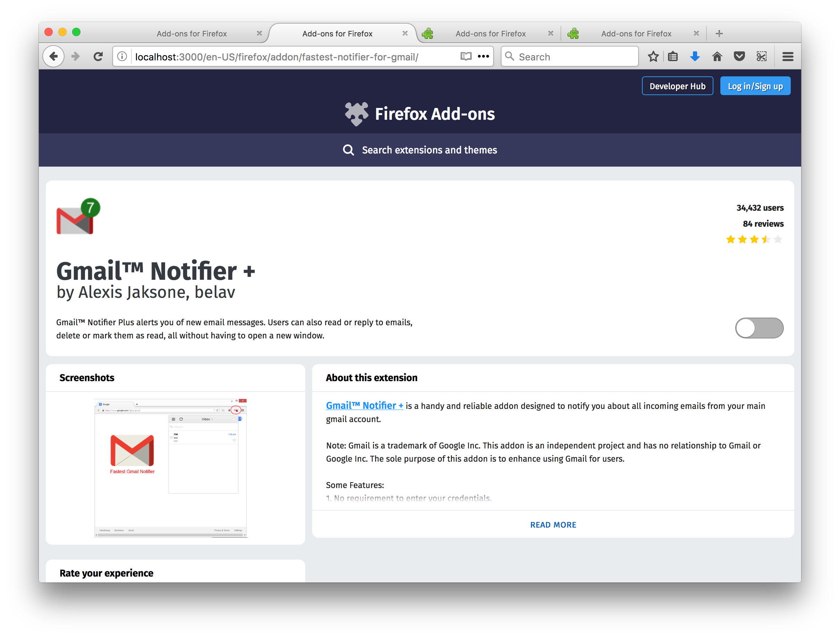This screenshot has width=840, height=638.
Task: Click the browser back arrow button
Action: [x=53, y=57]
